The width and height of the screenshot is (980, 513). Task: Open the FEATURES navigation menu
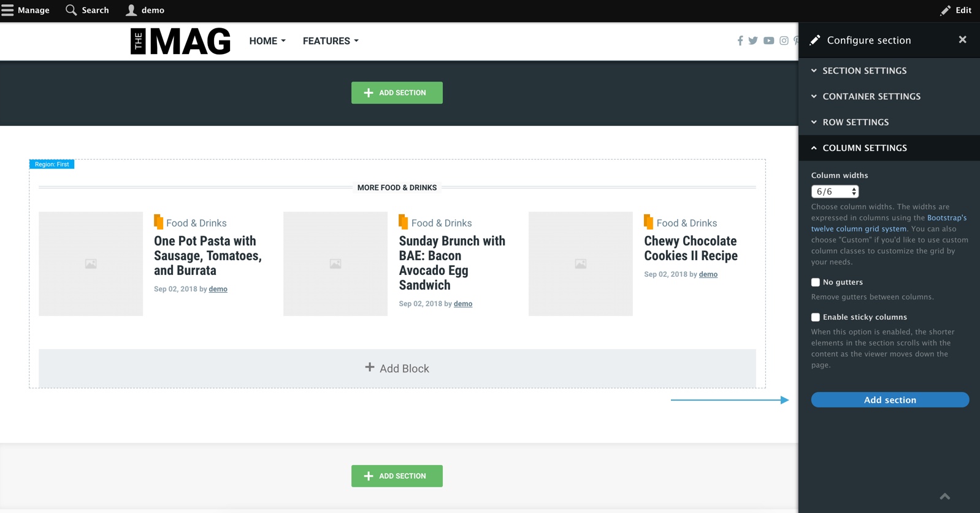331,41
